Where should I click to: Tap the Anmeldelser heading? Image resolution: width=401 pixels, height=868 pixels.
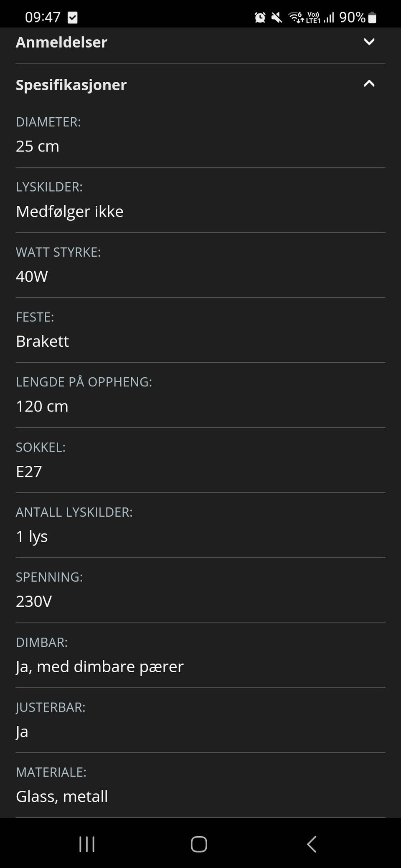[61, 42]
